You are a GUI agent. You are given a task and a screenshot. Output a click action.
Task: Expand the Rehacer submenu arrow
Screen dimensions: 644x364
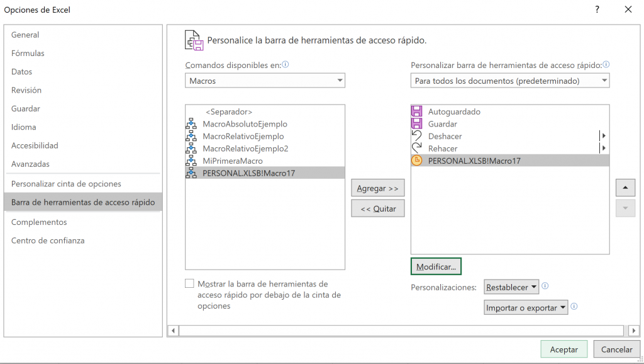pyautogui.click(x=603, y=148)
